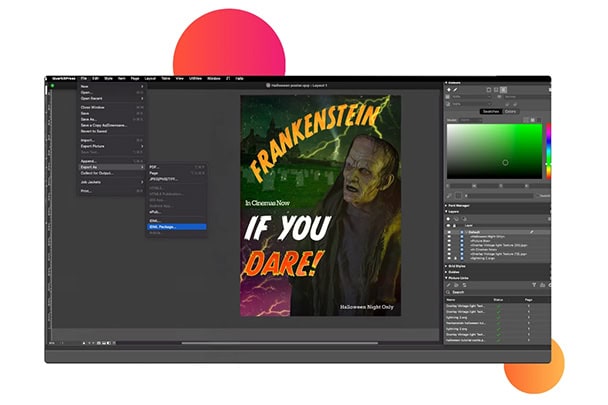Click the lock column header in Layers
The image size is (608, 405).
click(455, 225)
